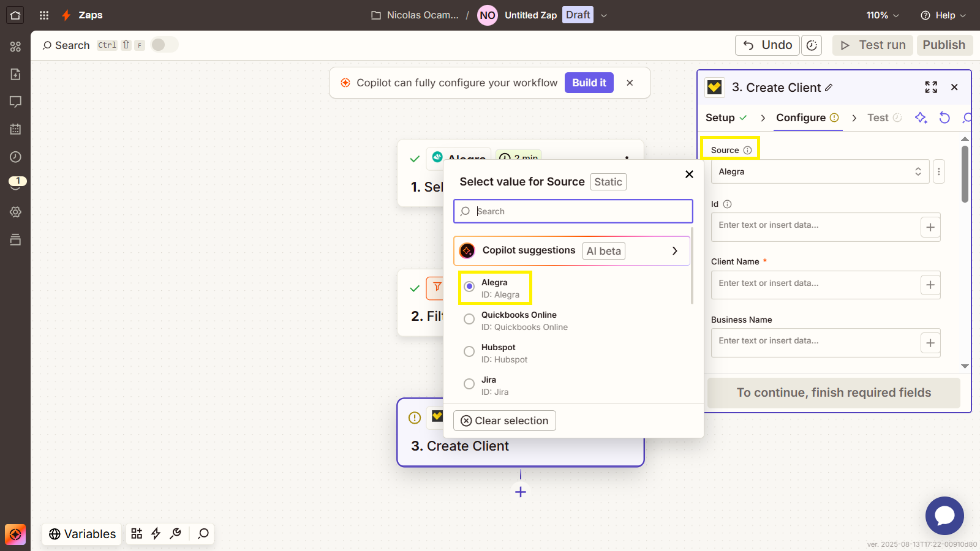
Task: Expand the Create Client panel fullscreen
Action: [931, 88]
